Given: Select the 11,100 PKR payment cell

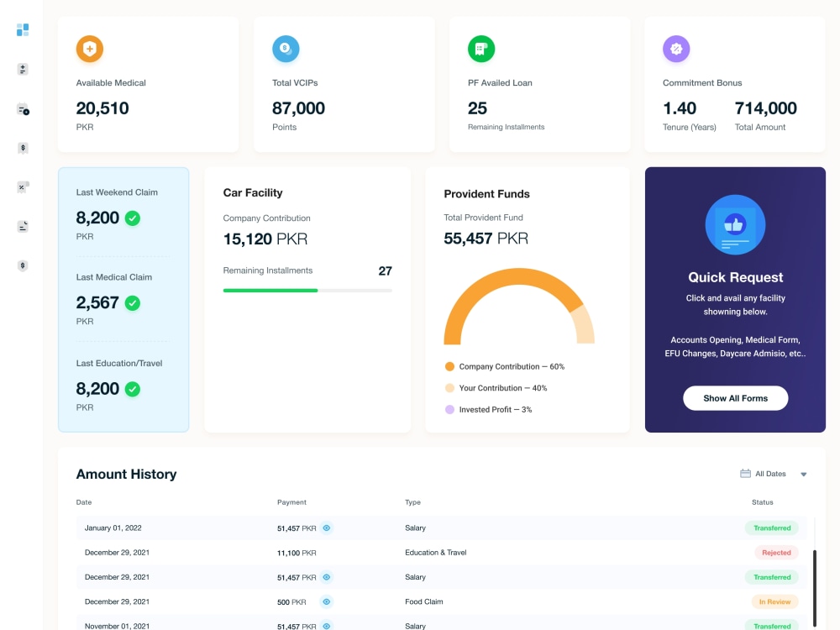Looking at the screenshot, I should 297,553.
